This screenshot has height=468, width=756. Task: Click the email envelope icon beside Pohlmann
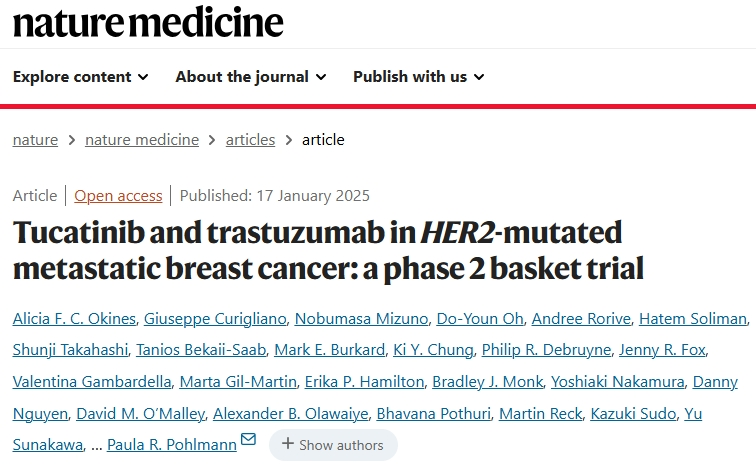(x=248, y=439)
